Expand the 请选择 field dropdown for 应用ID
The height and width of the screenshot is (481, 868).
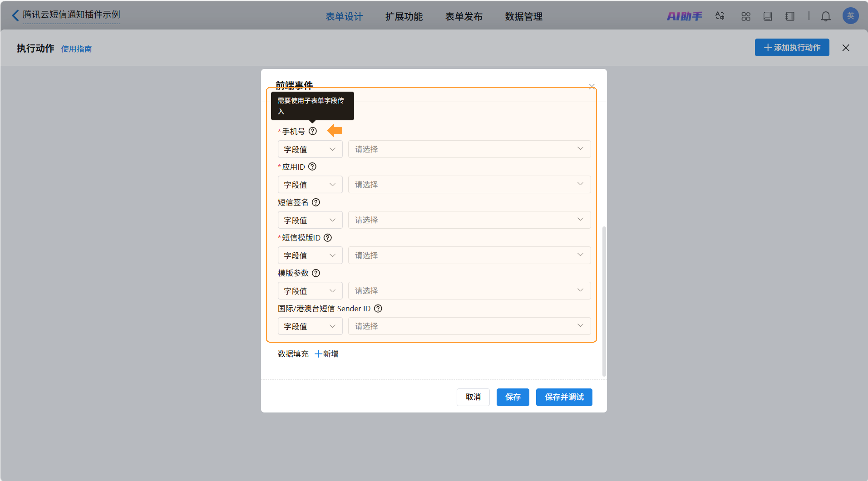point(469,185)
